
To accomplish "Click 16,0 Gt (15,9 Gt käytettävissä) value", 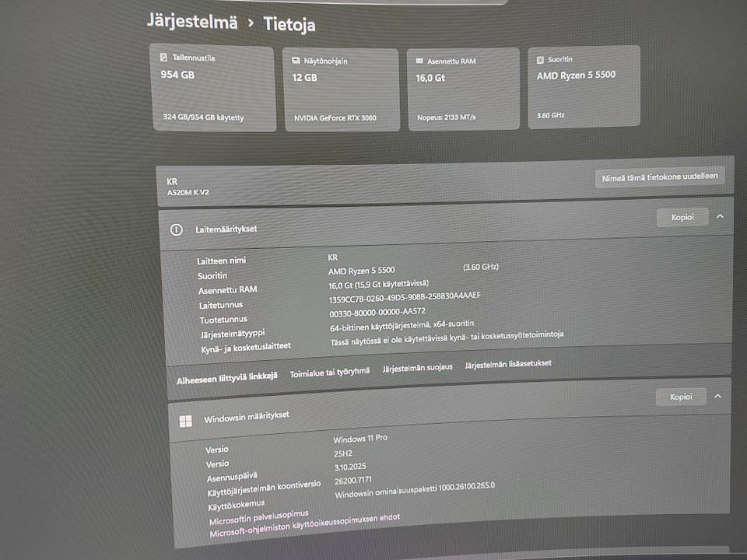I will pos(378,285).
